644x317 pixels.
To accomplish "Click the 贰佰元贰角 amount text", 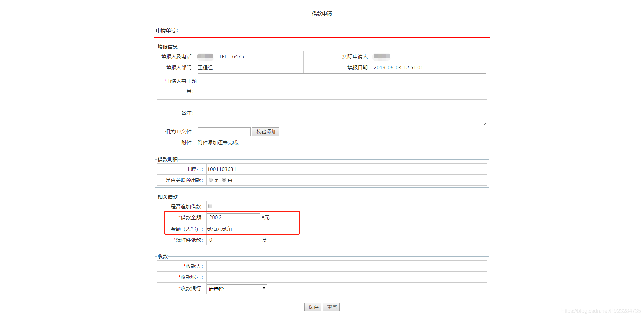I will click(x=220, y=229).
